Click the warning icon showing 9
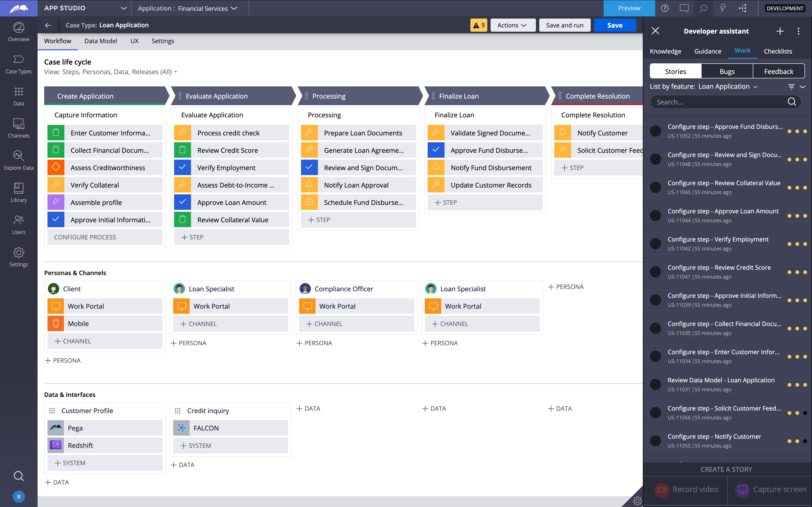The image size is (812, 507). (478, 25)
